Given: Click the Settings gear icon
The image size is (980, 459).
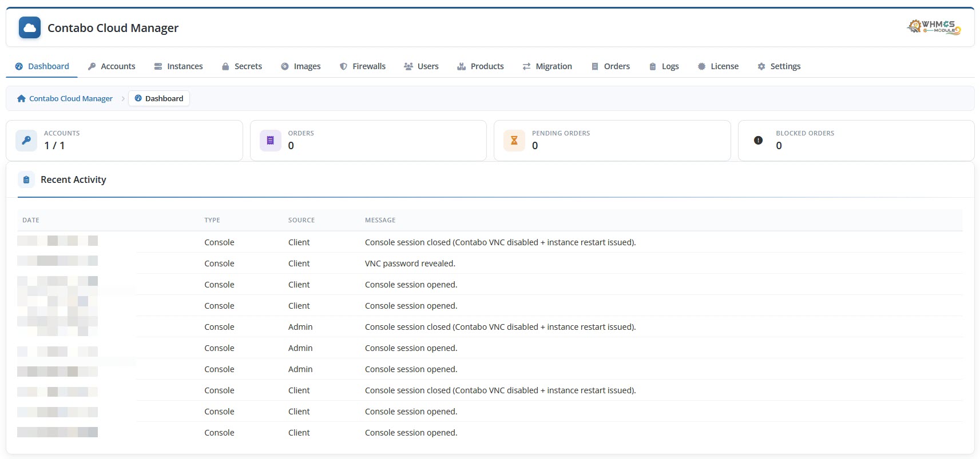Looking at the screenshot, I should tap(761, 66).
